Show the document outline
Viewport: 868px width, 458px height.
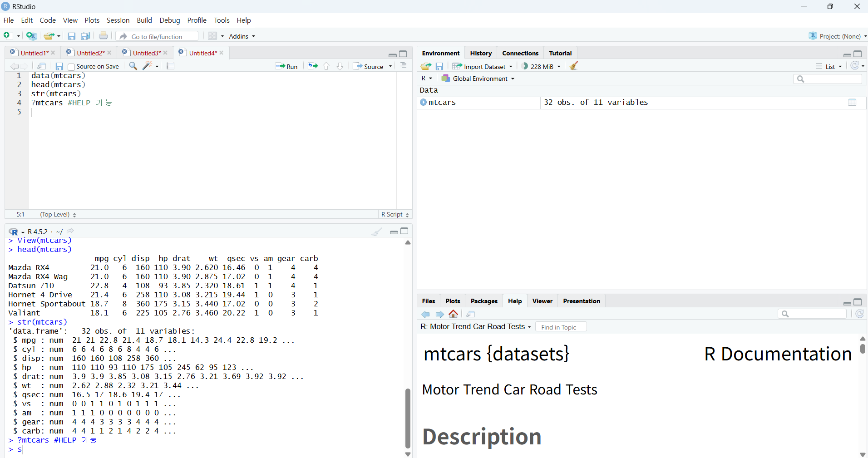[403, 66]
